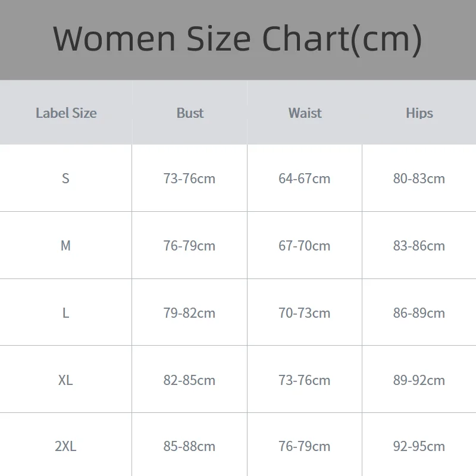Viewport: 476px width, 476px height.
Task: Select the S size label cell
Action: click(65, 178)
